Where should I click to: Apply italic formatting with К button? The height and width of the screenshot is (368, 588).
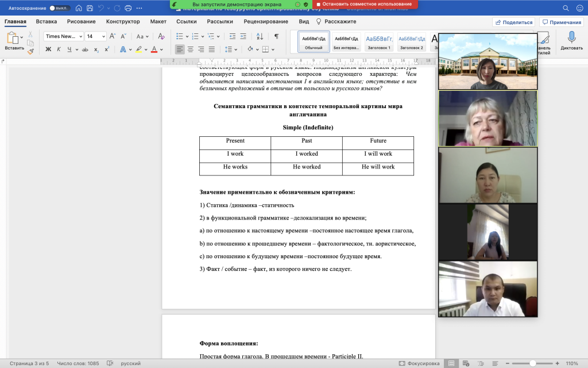click(59, 49)
